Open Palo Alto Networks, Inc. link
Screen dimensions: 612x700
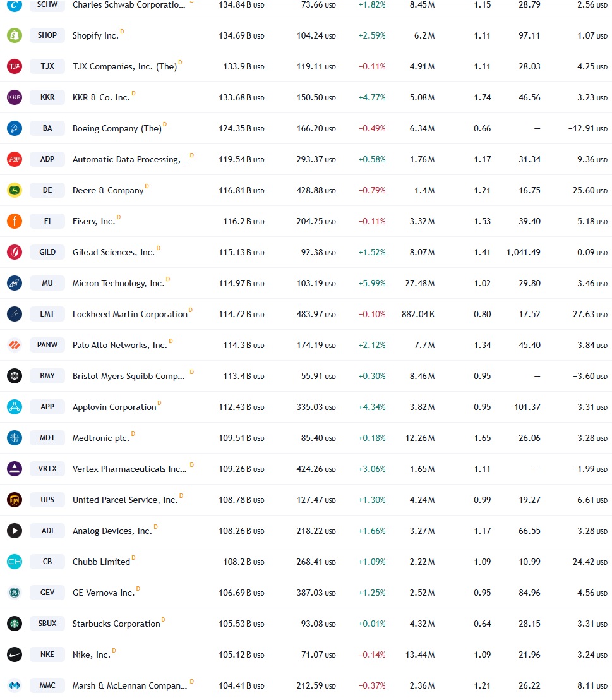(119, 345)
